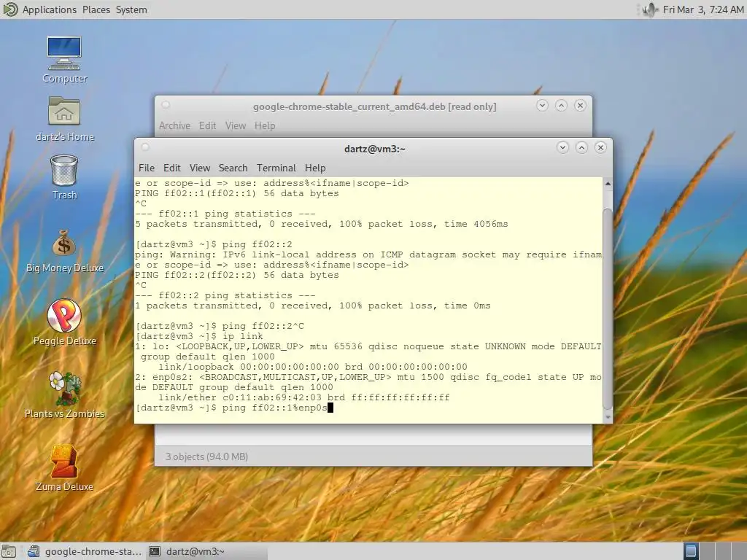Click the '1: lo:' interface line
This screenshot has height=560, width=747.
coord(368,346)
